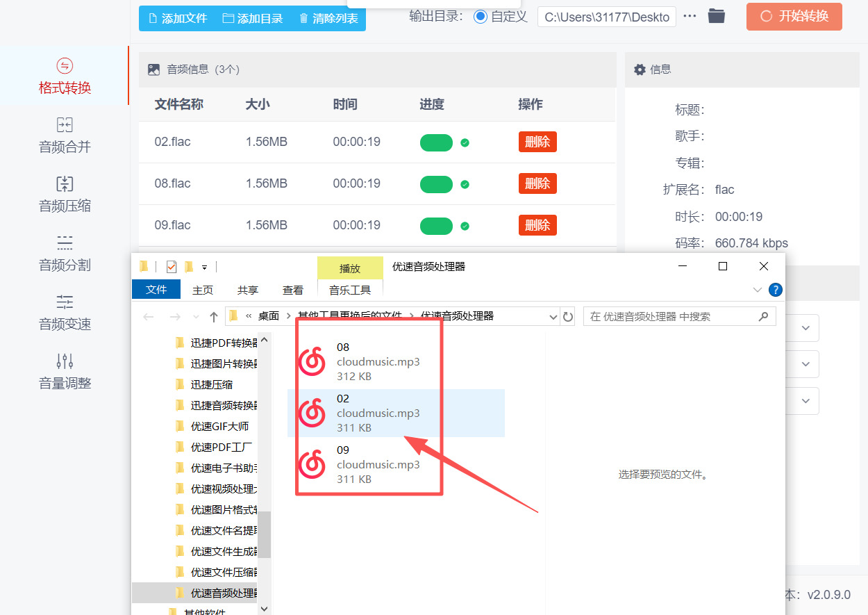Open 优速GIF大师 folder in tree
868x615 pixels.
[219, 426]
